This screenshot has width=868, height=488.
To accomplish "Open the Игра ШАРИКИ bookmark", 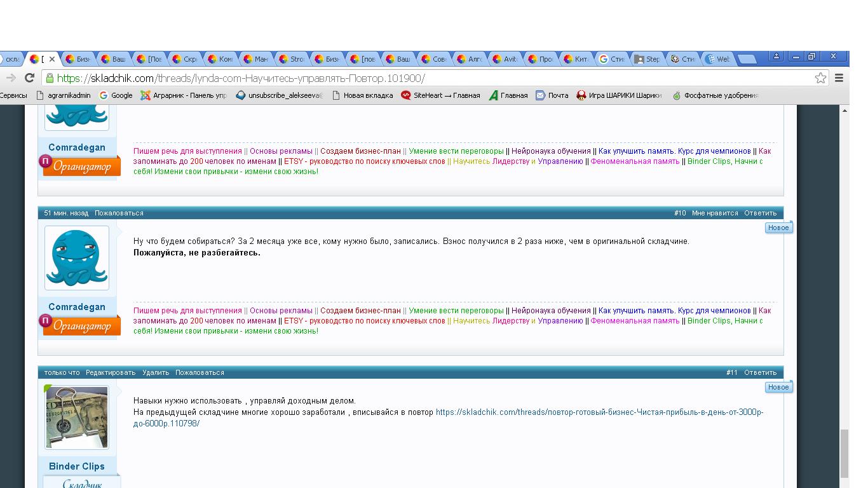I will pos(619,95).
